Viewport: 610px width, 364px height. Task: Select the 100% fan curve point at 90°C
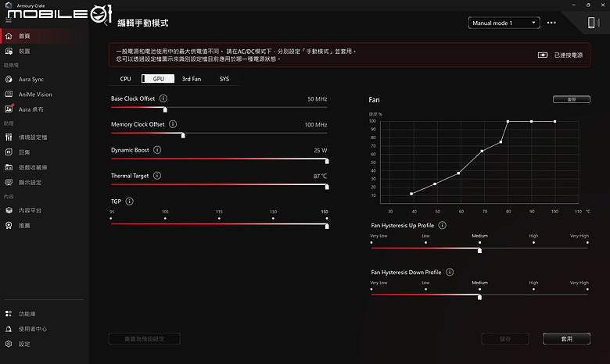[x=532, y=121]
